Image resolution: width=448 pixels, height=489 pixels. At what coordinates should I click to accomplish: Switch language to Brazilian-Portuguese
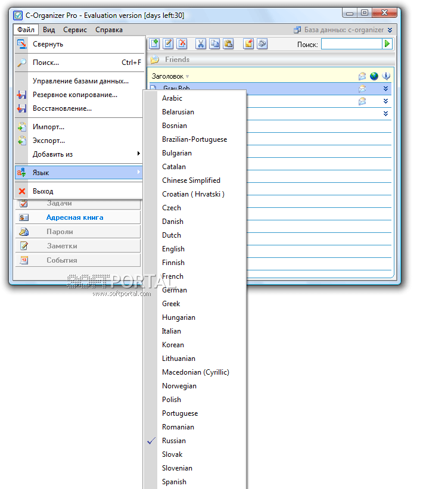click(195, 139)
